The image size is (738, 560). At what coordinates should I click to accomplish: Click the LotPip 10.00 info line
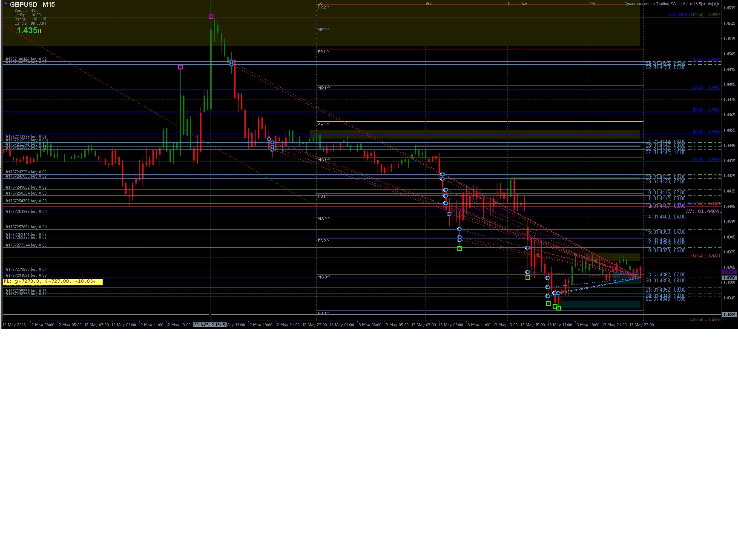[28, 15]
